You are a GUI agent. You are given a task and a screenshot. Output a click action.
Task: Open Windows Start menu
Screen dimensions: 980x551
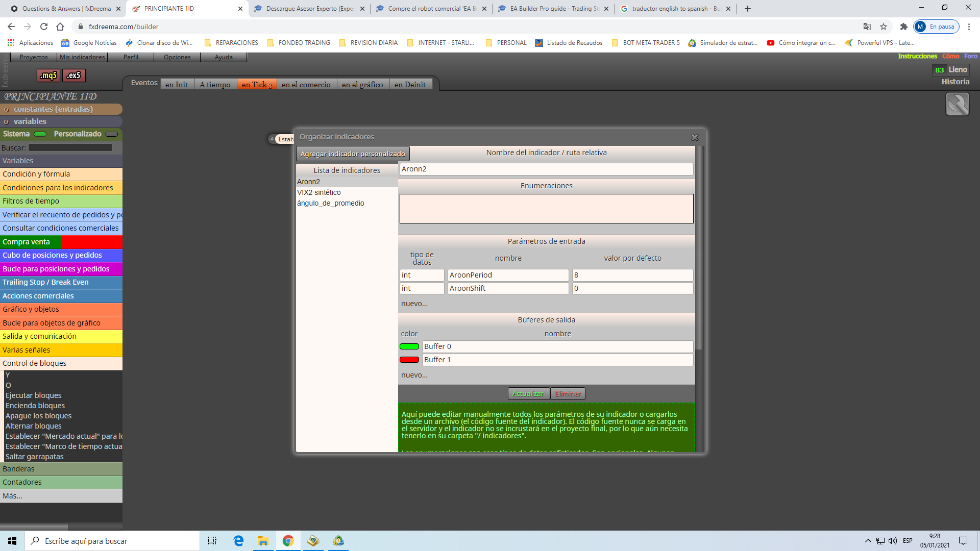tap(12, 541)
